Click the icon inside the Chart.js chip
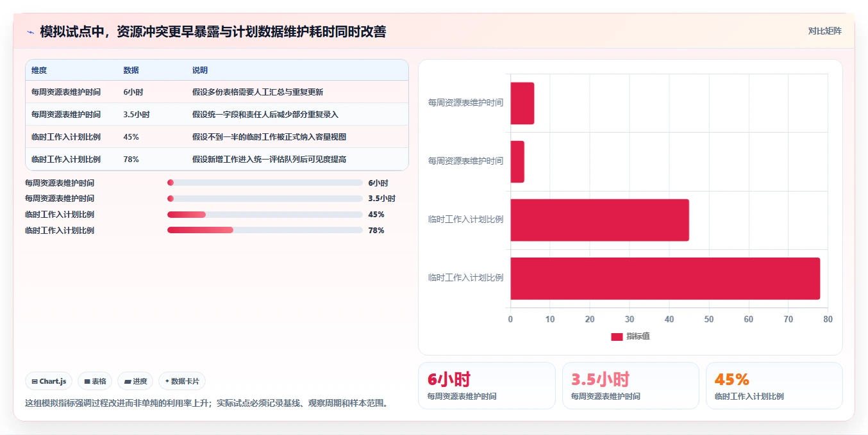 point(35,381)
